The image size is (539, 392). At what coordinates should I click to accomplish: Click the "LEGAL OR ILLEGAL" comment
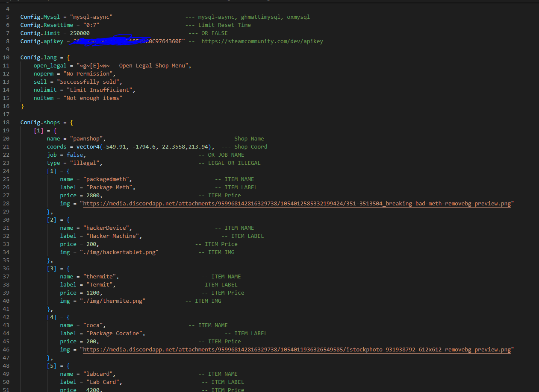[x=234, y=163]
